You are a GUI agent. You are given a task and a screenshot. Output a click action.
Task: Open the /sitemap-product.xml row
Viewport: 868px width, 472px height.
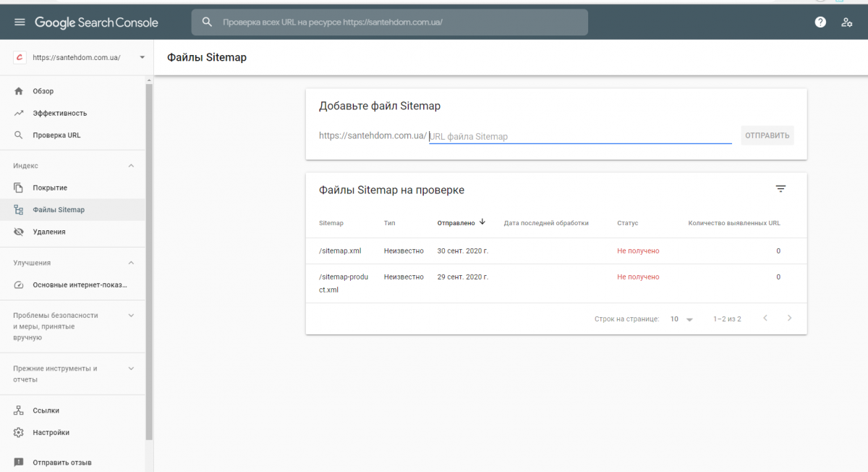coord(556,283)
